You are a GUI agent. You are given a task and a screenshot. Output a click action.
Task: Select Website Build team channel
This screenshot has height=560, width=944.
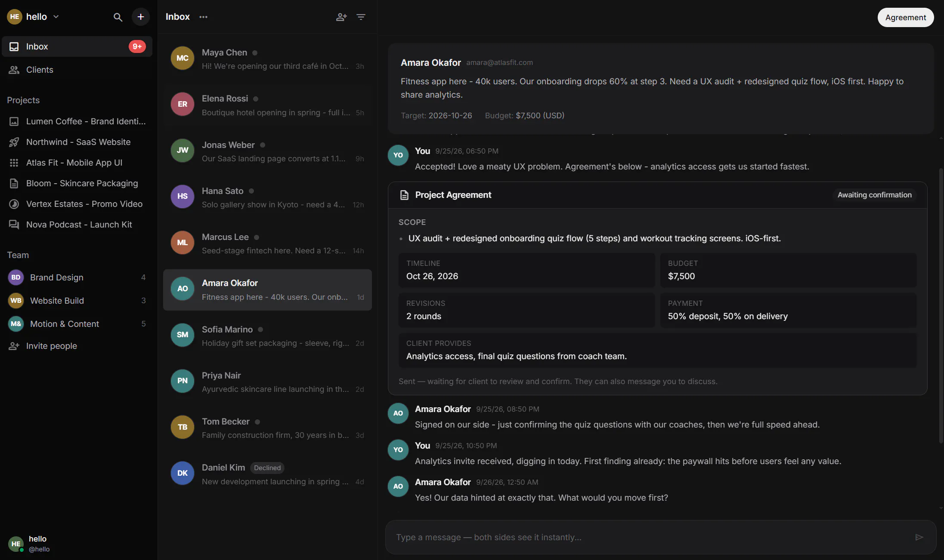click(77, 301)
